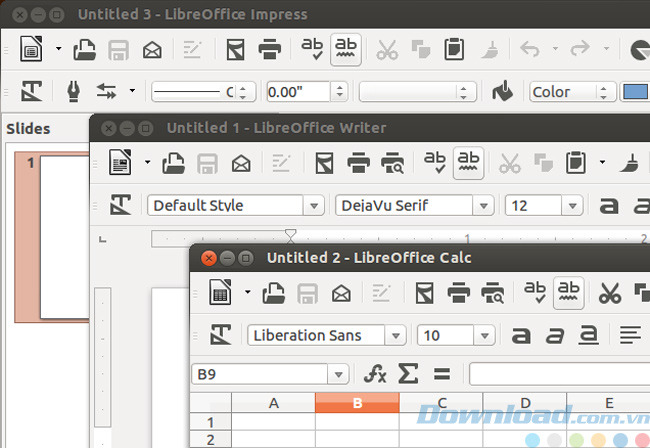Run Spelling check in Impress toolbar
The height and width of the screenshot is (448, 650).
click(x=312, y=49)
